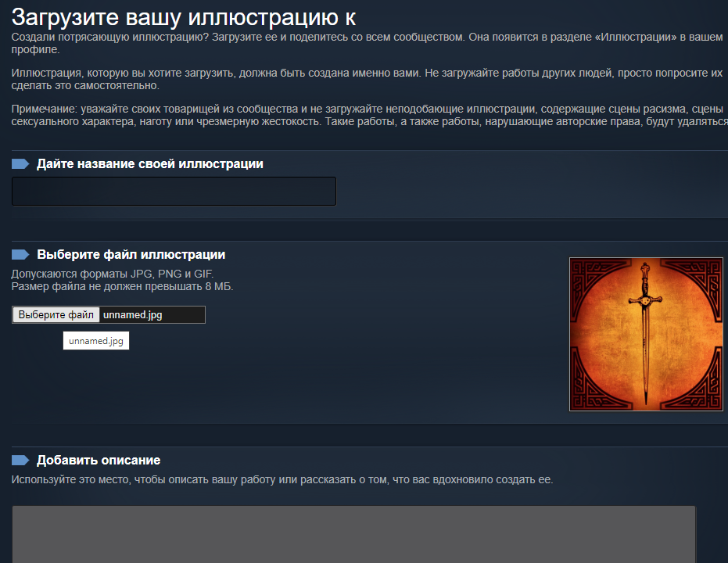Screen dimensions: 728x563
Task: Click the blue arrow icon beside «Дайте название своей иллюстрации»
Action: tap(20, 164)
